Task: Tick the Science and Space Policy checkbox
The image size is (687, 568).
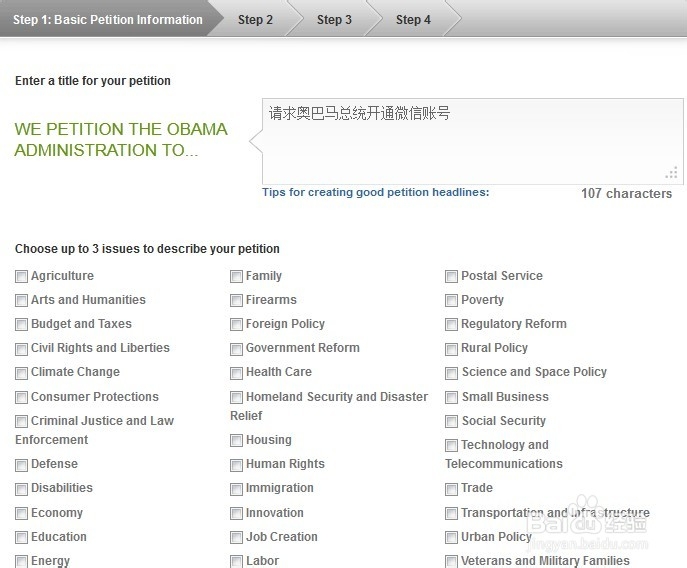Action: point(452,373)
